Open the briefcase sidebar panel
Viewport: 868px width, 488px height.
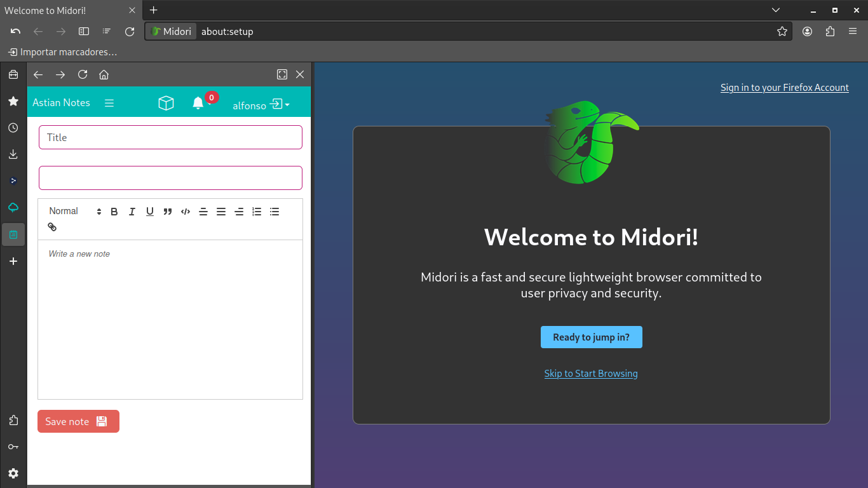click(13, 74)
